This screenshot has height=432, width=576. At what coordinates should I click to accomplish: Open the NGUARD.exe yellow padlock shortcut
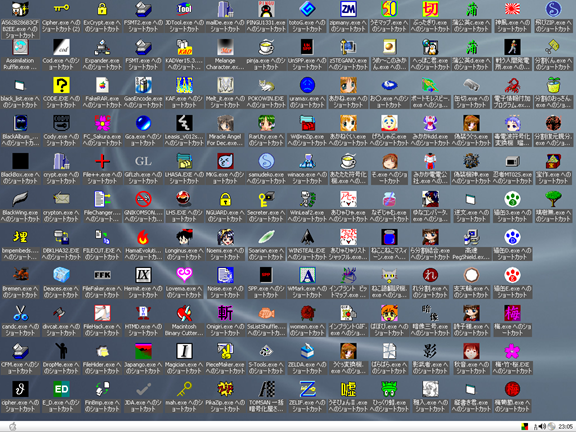tap(225, 199)
